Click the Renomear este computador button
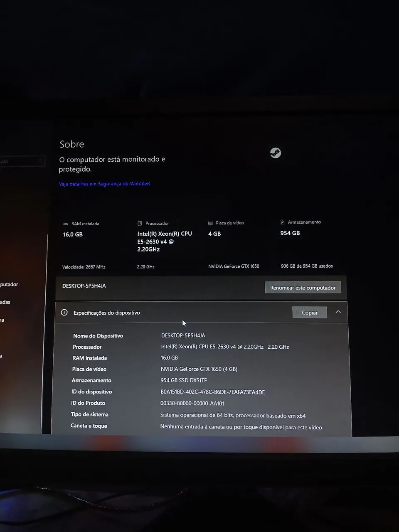The height and width of the screenshot is (532, 399). point(303,288)
